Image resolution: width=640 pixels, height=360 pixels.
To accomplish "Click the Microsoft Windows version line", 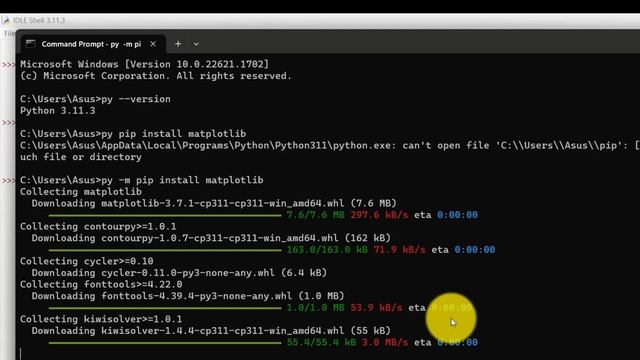I will 144,64.
